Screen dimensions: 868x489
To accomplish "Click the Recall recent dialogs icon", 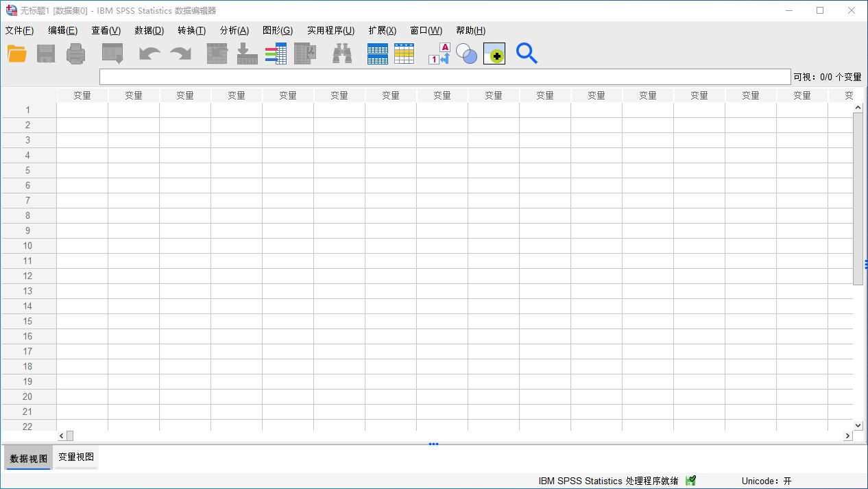I will click(112, 53).
